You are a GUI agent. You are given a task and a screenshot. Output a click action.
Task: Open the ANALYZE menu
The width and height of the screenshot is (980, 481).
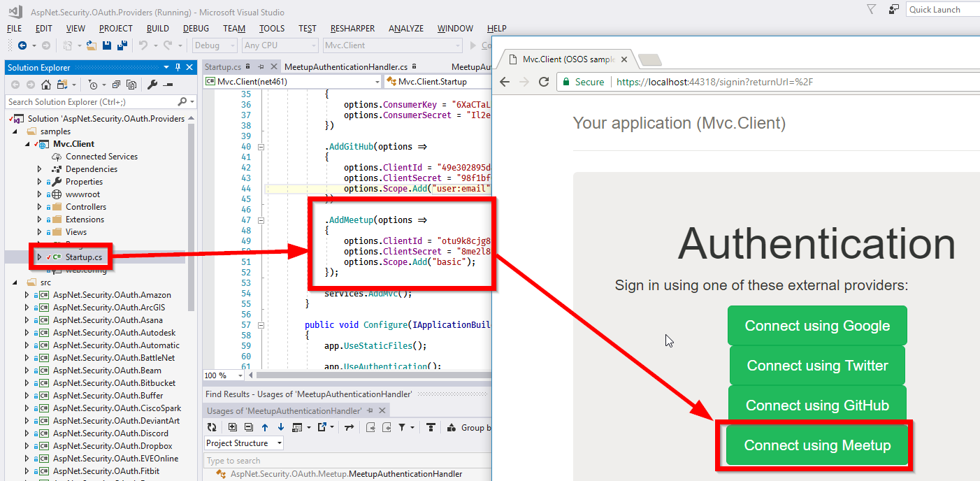click(406, 29)
